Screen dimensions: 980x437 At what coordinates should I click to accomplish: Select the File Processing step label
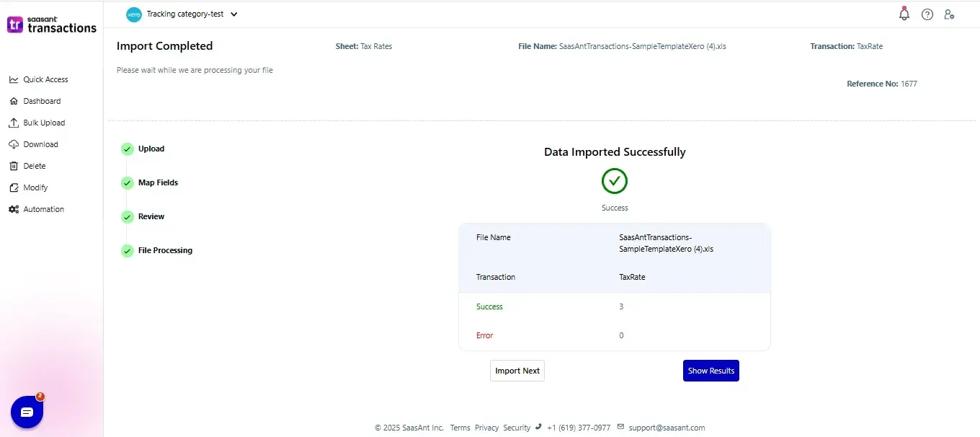(x=165, y=250)
